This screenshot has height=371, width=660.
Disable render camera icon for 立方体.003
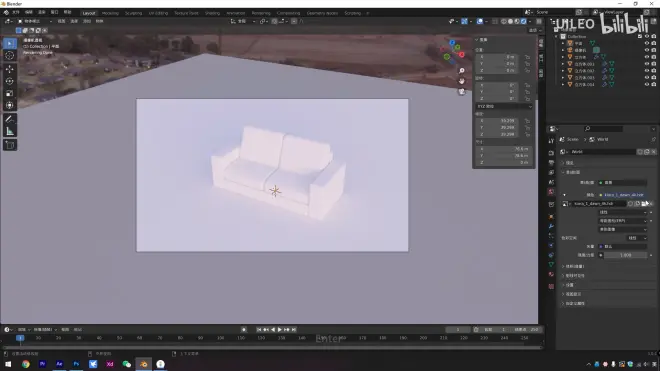pos(654,77)
